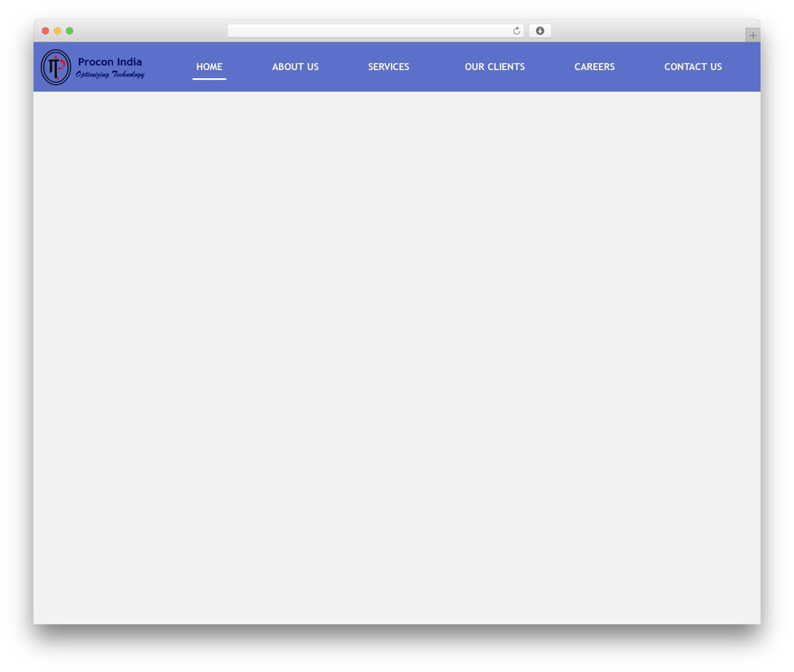
Task: Maximize the window with the green button
Action: [x=69, y=31]
